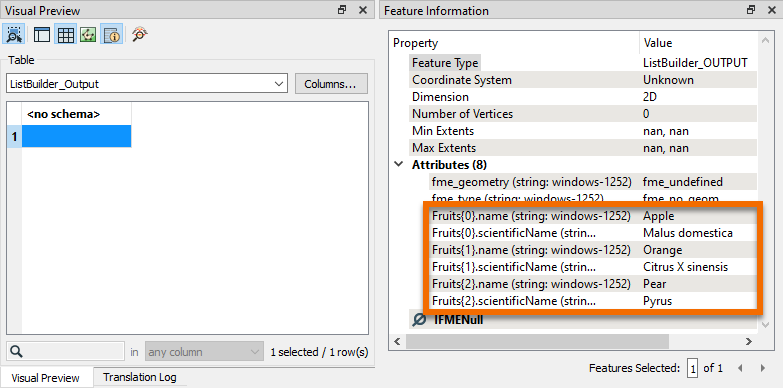Viewport: 783px width, 388px height.
Task: Toggle the display control panel icon
Action: tap(41, 34)
